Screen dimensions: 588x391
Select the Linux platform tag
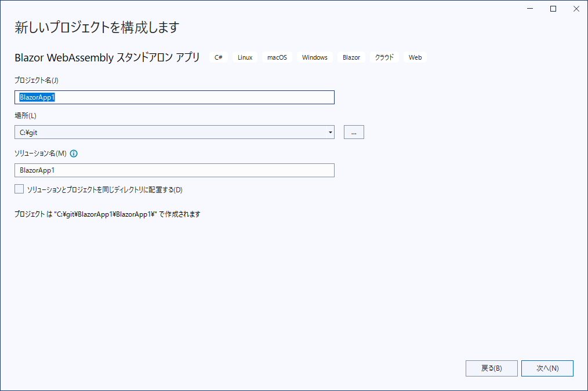tap(245, 57)
